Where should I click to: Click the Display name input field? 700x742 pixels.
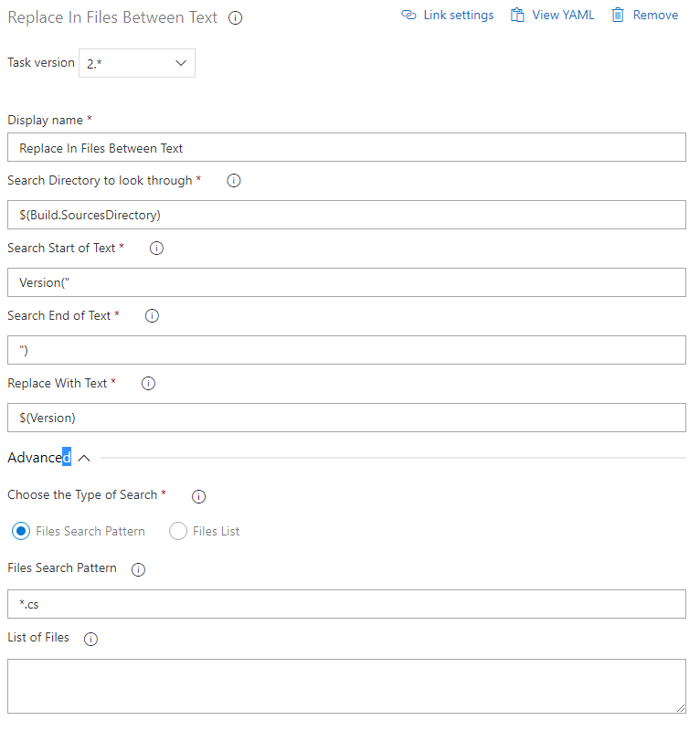tap(346, 147)
